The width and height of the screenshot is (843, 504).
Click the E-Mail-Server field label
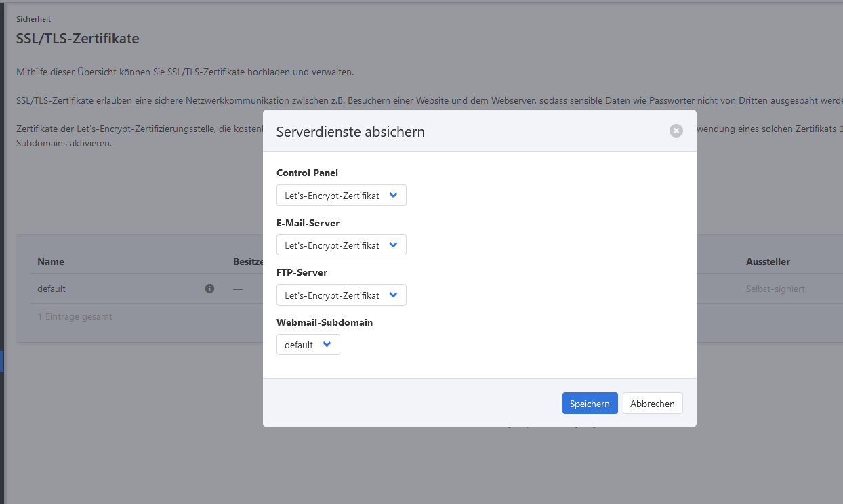click(x=308, y=223)
